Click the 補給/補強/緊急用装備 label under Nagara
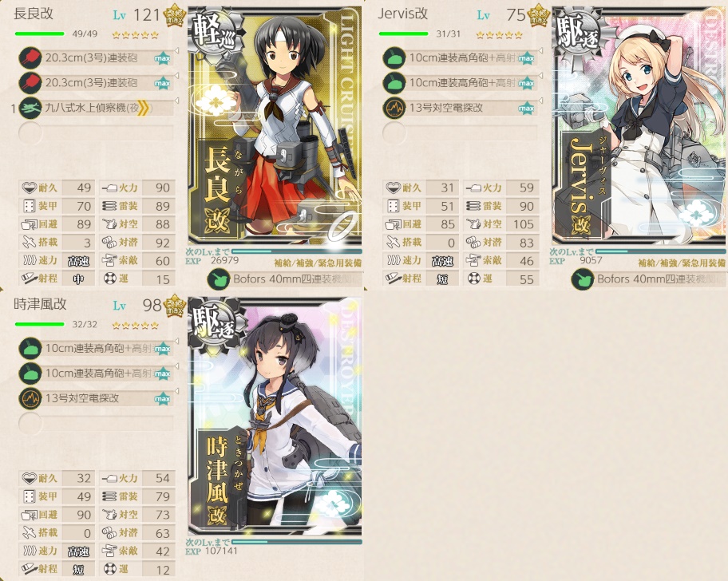The height and width of the screenshot is (581, 728). pyautogui.click(x=318, y=263)
